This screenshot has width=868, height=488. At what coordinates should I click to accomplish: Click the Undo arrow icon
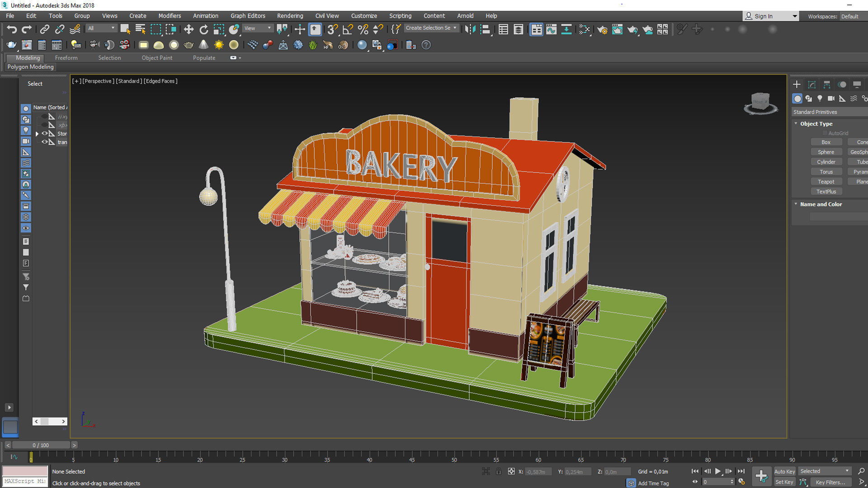[x=11, y=29]
